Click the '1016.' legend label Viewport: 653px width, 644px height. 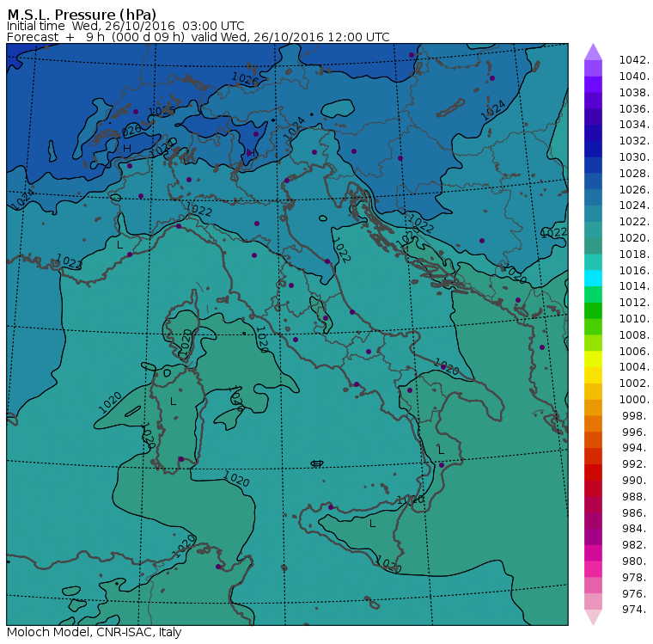634,271
